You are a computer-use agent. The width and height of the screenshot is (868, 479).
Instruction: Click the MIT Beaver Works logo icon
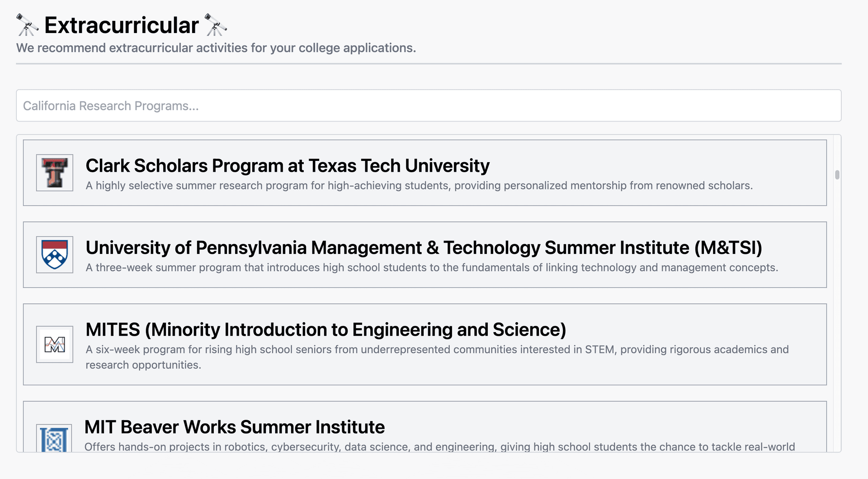click(54, 439)
